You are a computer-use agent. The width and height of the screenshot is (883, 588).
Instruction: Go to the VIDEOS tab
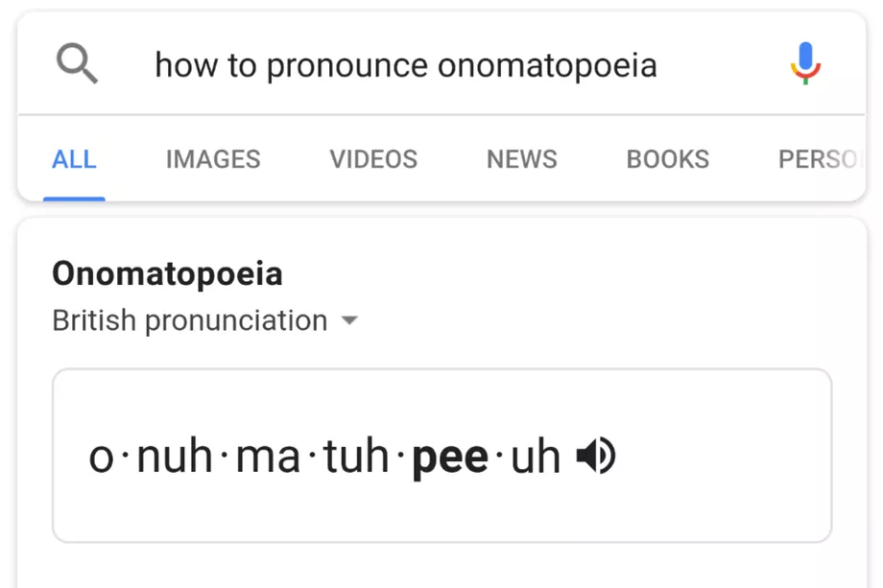tap(373, 159)
